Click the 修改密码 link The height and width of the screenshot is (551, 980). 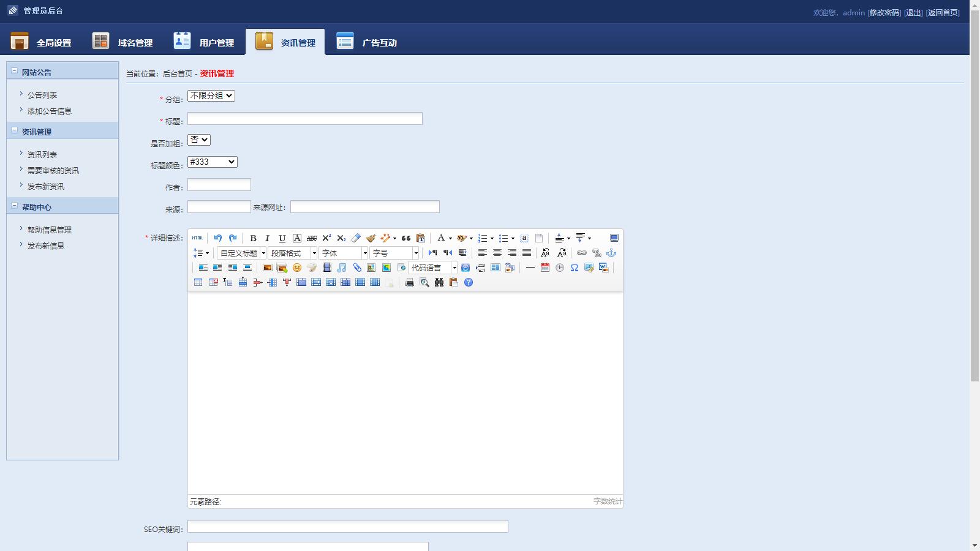[884, 13]
